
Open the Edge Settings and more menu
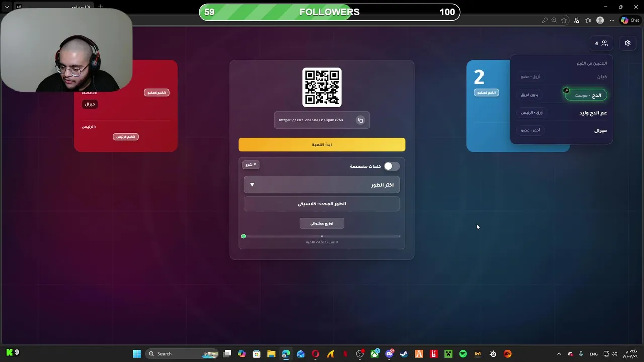click(x=612, y=20)
